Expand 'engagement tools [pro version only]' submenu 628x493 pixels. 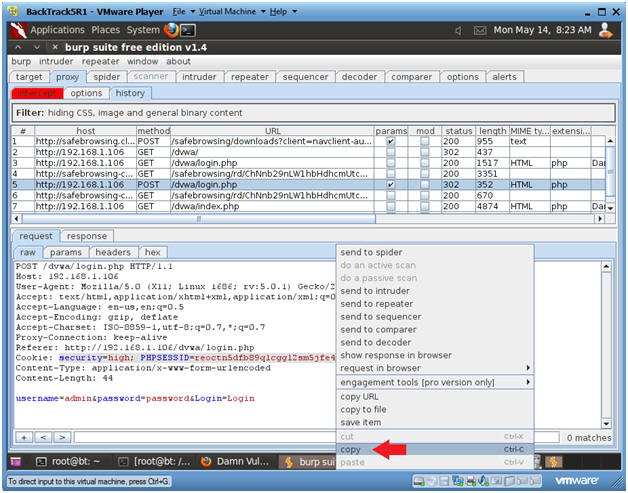[435, 382]
